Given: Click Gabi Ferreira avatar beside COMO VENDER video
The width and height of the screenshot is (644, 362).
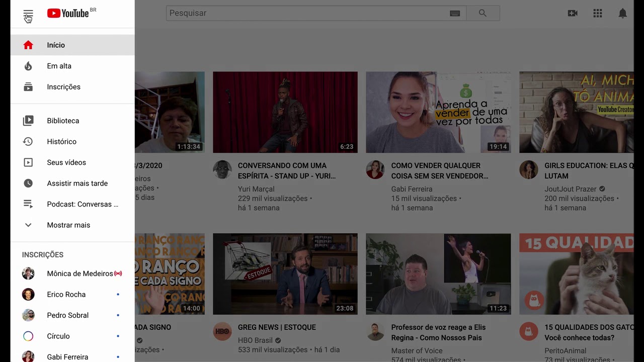Looking at the screenshot, I should 375,170.
